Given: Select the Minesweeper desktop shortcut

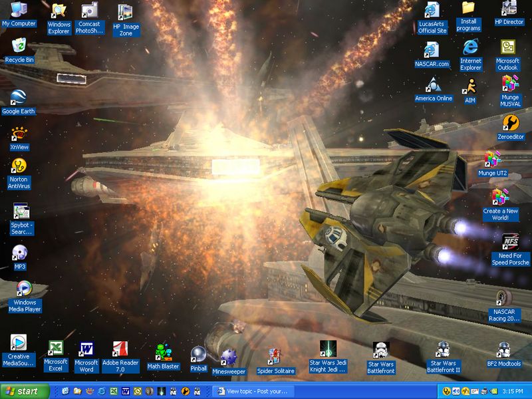Looking at the screenshot, I should tap(229, 362).
